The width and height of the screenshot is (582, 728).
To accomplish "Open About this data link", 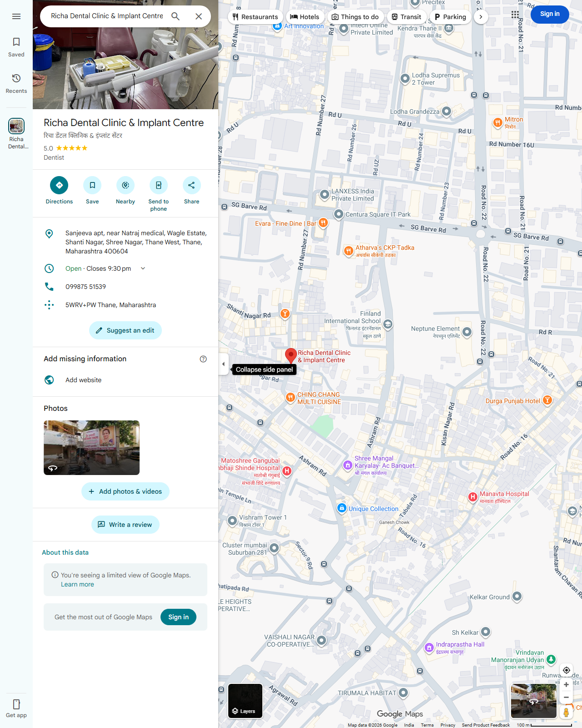I will (x=65, y=552).
